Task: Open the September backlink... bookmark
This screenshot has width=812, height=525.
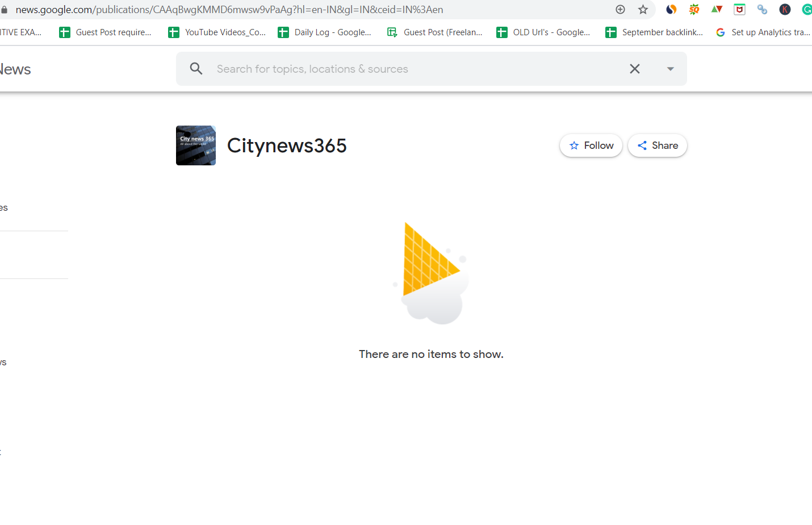Action: (x=654, y=32)
